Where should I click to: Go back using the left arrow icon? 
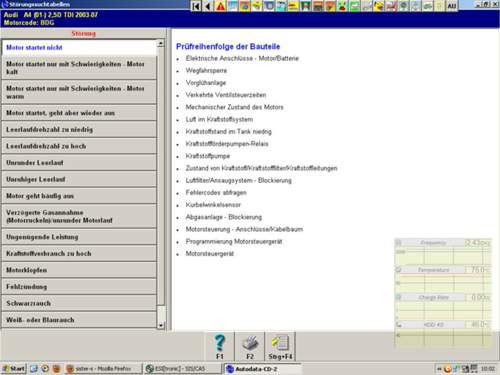pos(208,6)
